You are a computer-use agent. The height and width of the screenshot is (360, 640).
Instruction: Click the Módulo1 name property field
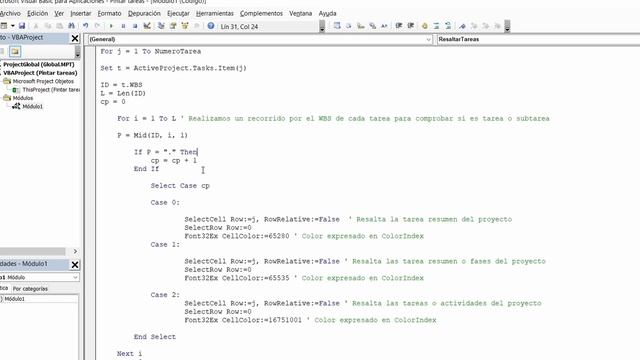point(41,299)
